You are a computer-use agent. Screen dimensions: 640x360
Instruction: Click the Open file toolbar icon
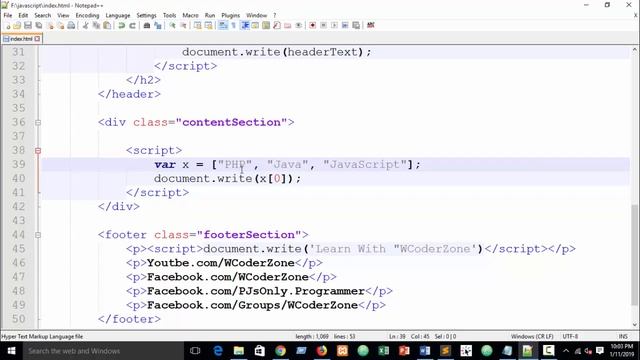tap(17, 26)
